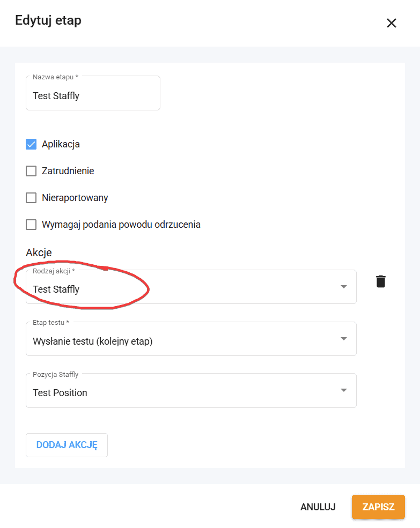Click the Edytuj etap dialog title
The width and height of the screenshot is (420, 528).
(x=48, y=21)
